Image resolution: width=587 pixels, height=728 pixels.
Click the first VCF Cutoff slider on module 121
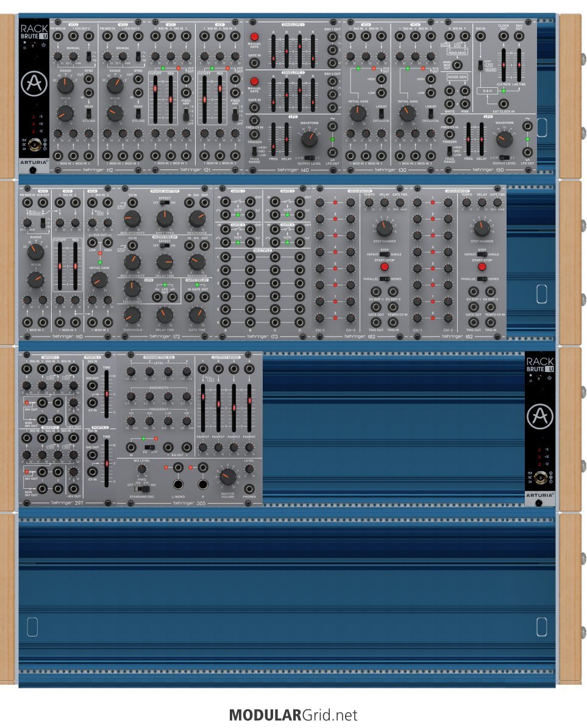click(x=155, y=99)
